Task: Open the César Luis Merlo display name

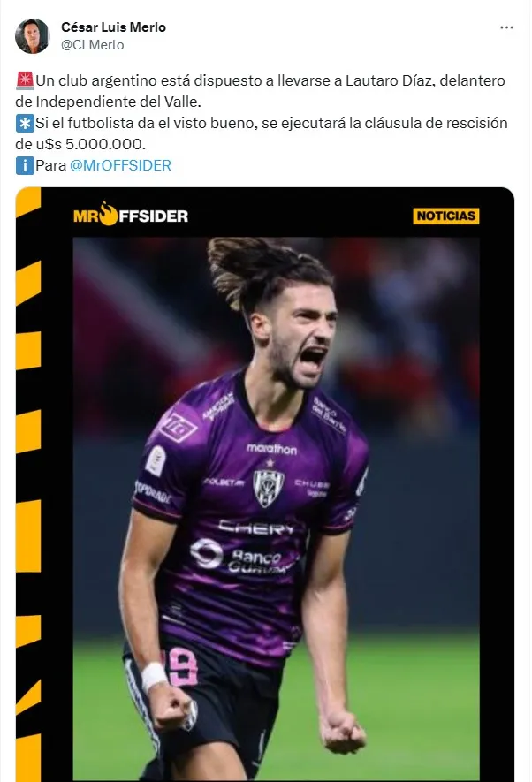Action: point(113,27)
